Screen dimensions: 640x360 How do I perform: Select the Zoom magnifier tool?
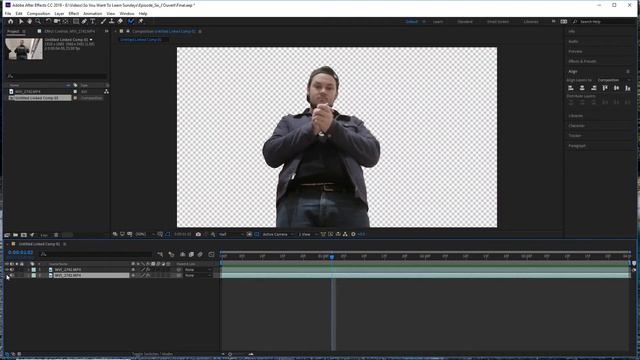(38, 21)
